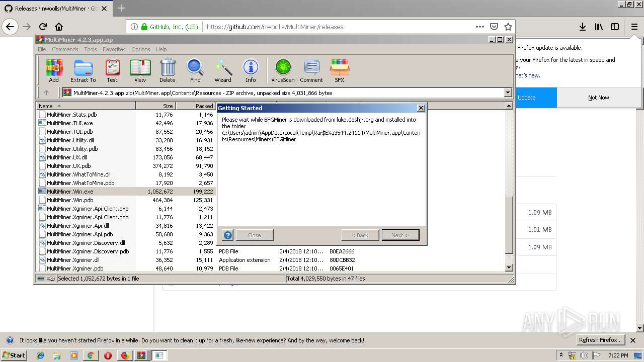Image resolution: width=644 pixels, height=362 pixels.
Task: Launch the Wizard wand tool
Action: [223, 70]
